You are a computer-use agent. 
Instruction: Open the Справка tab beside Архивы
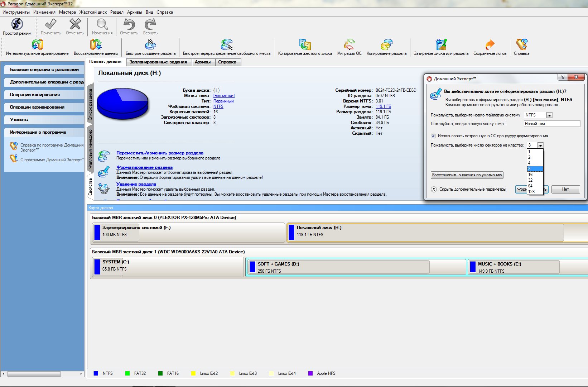[227, 62]
